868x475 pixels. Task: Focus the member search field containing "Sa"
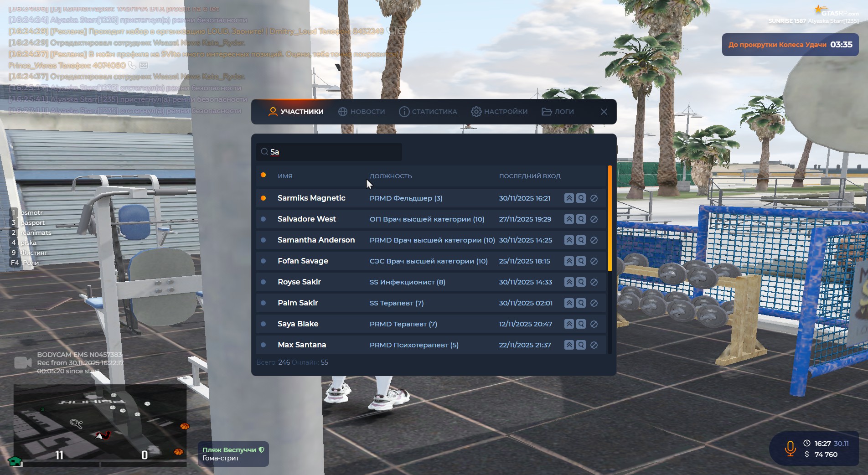[333, 152]
